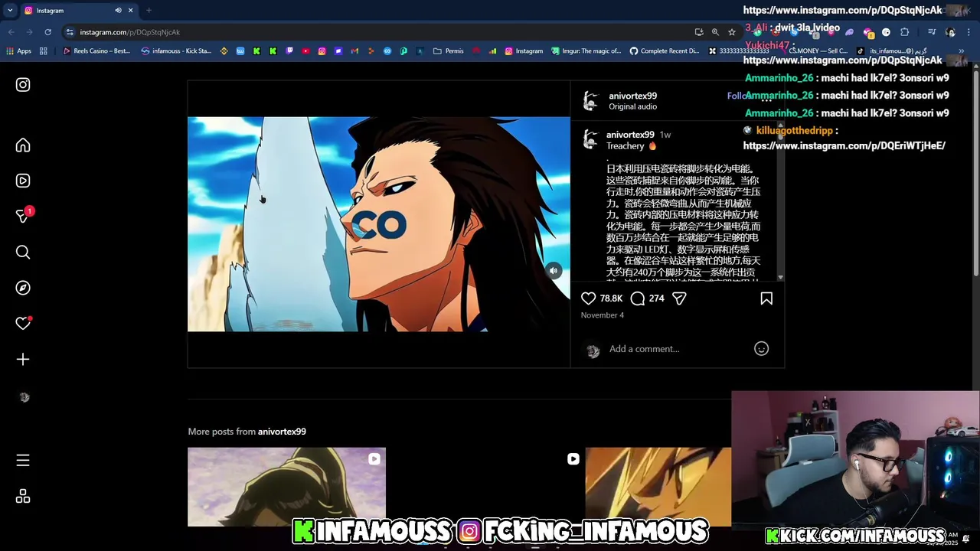Open the anivortex99 username in the post header
This screenshot has height=551, width=980.
pos(632,96)
